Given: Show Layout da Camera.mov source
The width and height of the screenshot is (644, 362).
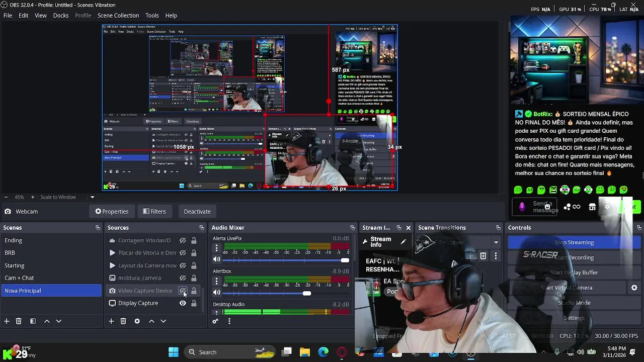Looking at the screenshot, I should pos(183,265).
